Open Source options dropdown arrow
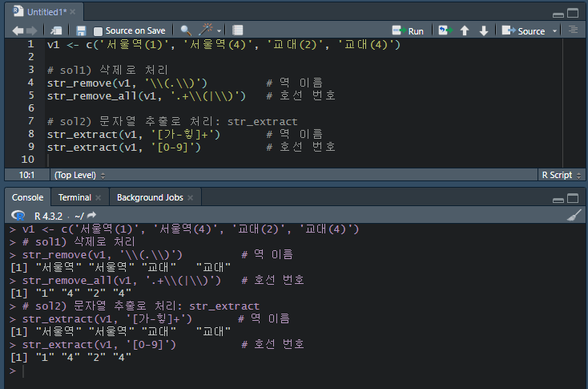 554,31
